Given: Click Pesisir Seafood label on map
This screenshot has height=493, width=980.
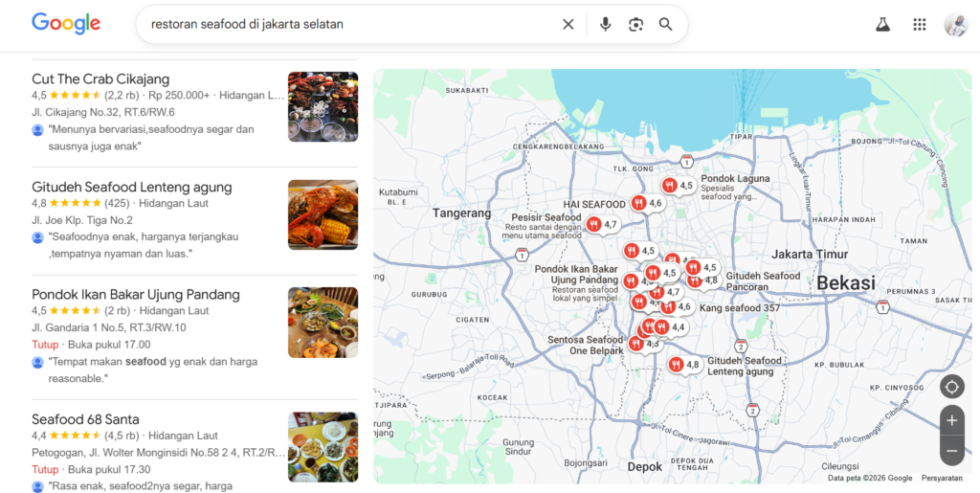Looking at the screenshot, I should (546, 217).
